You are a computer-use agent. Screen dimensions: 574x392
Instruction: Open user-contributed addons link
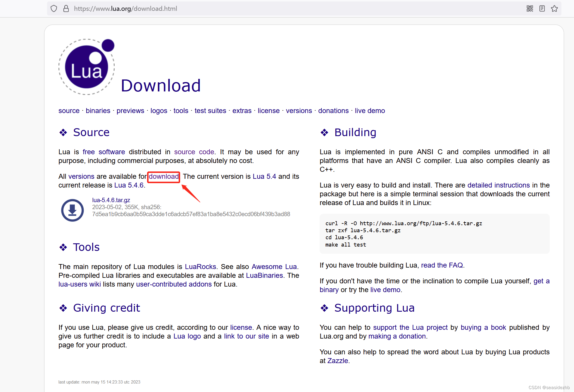[x=174, y=284]
